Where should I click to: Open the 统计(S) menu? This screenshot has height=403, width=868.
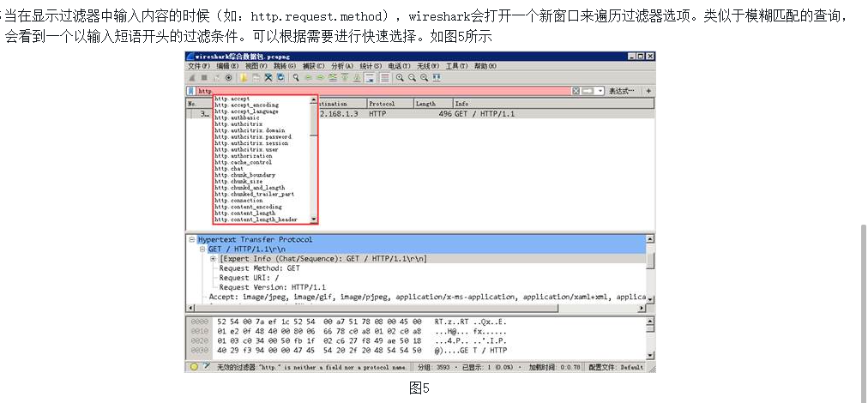371,66
